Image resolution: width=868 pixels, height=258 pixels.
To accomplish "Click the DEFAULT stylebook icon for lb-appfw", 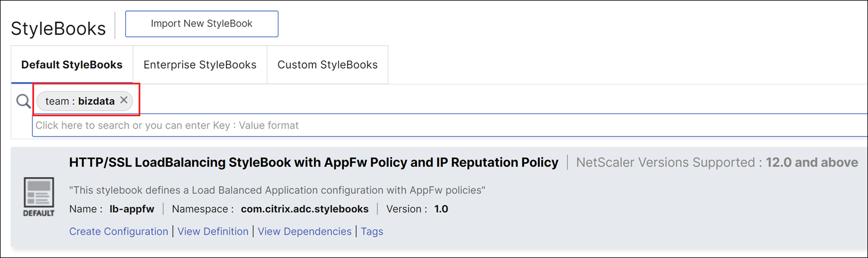I will [39, 197].
